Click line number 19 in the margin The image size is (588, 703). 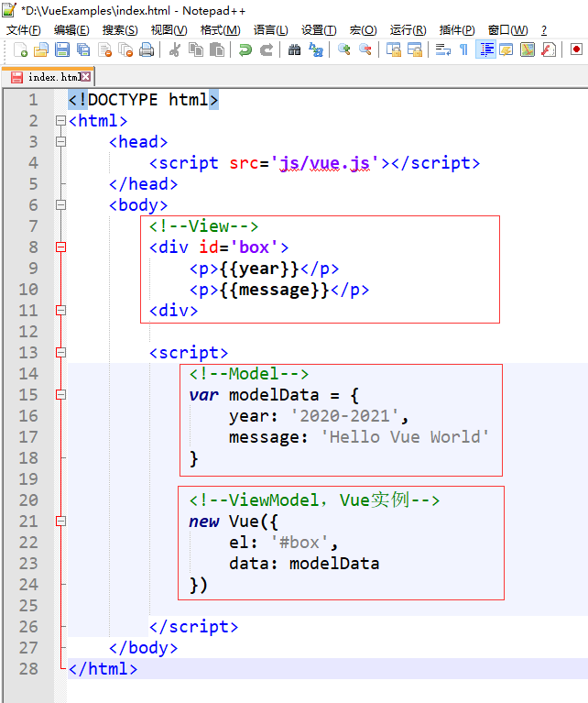tap(28, 478)
